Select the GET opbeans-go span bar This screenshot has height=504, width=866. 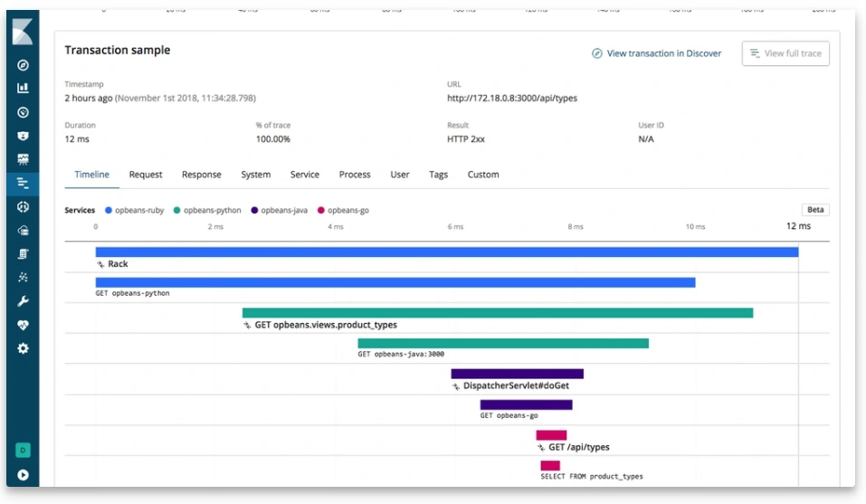pos(527,405)
